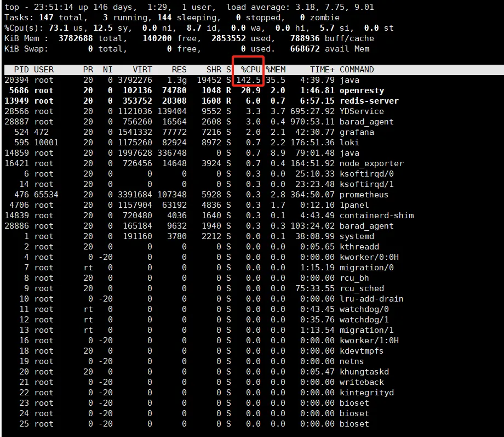Click the ksoftirqd/1 process name
The height and width of the screenshot is (437, 504).
pyautogui.click(x=366, y=184)
